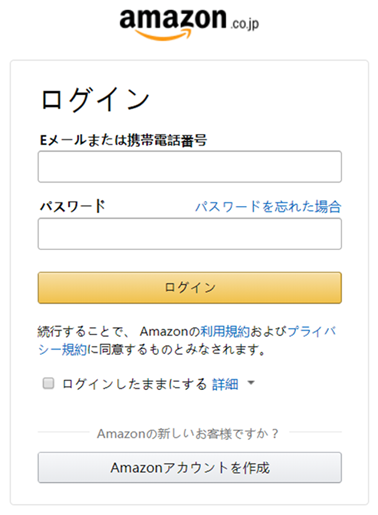
Task: Open the パスワードを忘れた場合 link
Action: [268, 207]
